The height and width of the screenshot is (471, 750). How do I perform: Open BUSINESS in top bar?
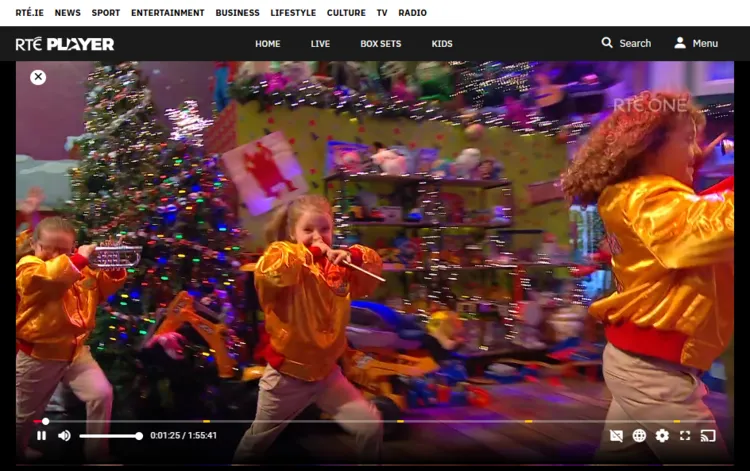tap(237, 13)
